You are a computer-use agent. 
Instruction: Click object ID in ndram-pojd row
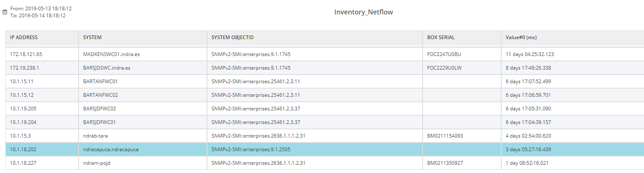tap(258, 163)
